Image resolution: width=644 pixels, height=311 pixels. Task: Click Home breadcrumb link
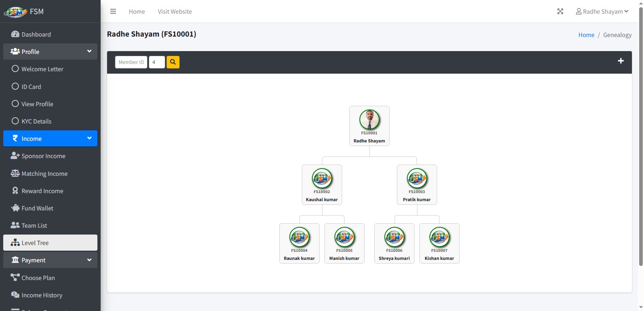(586, 35)
